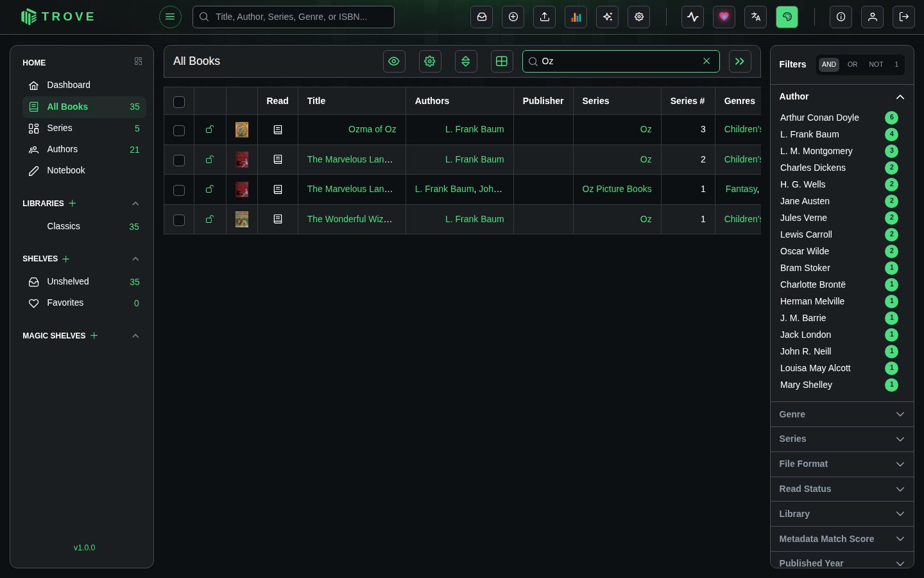Select the Oz Picture Books row checkbox
Screen dimensions: 924x578
[179, 190]
